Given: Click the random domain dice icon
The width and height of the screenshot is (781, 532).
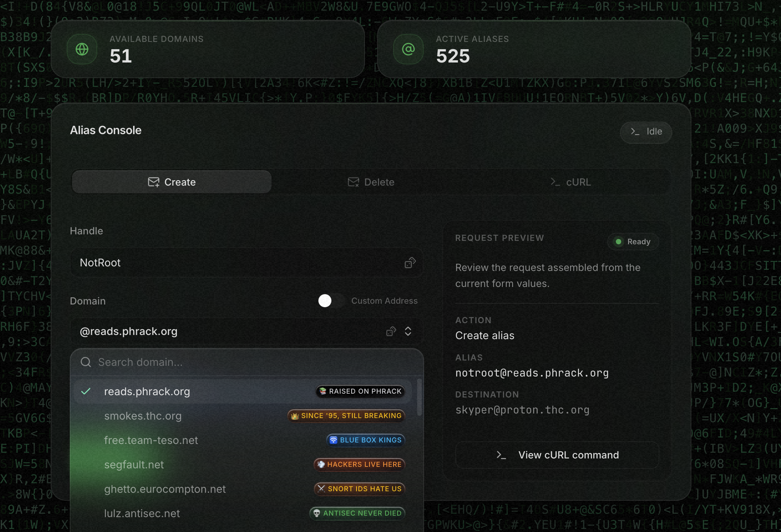Looking at the screenshot, I should tap(391, 331).
